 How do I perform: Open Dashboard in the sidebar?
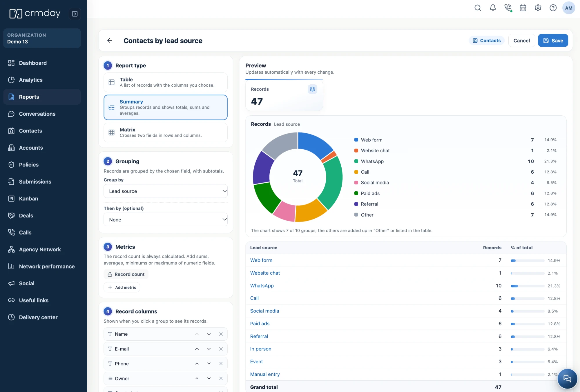tap(42, 63)
